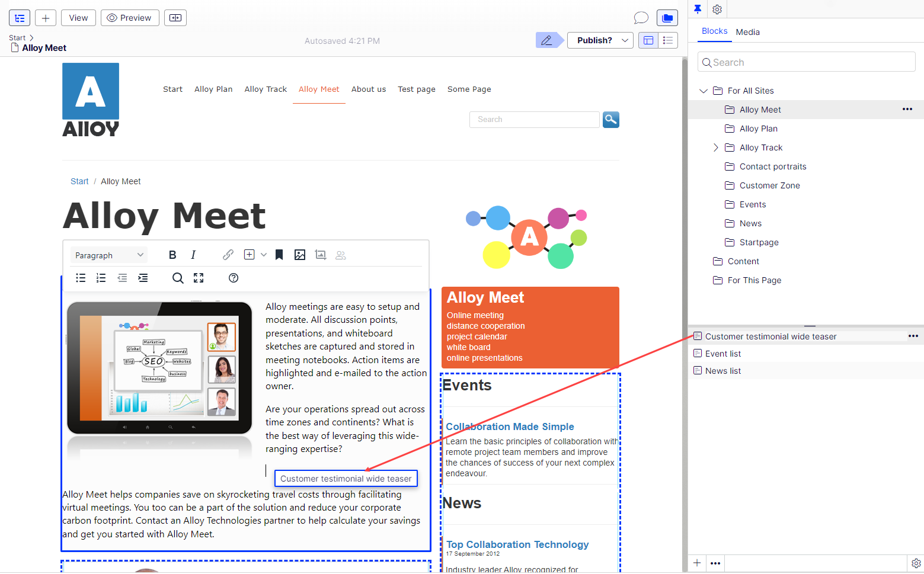Open the comments panel via speech bubble icon
The width and height of the screenshot is (924, 574).
[641, 17]
